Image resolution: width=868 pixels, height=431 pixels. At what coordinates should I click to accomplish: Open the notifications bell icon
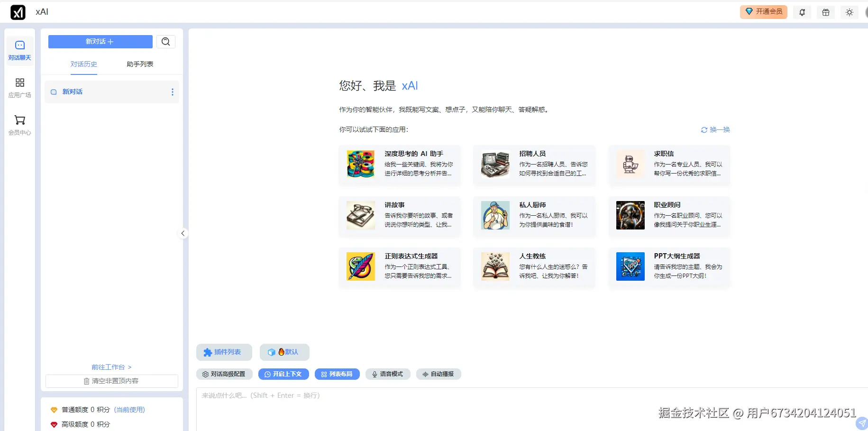[802, 12]
